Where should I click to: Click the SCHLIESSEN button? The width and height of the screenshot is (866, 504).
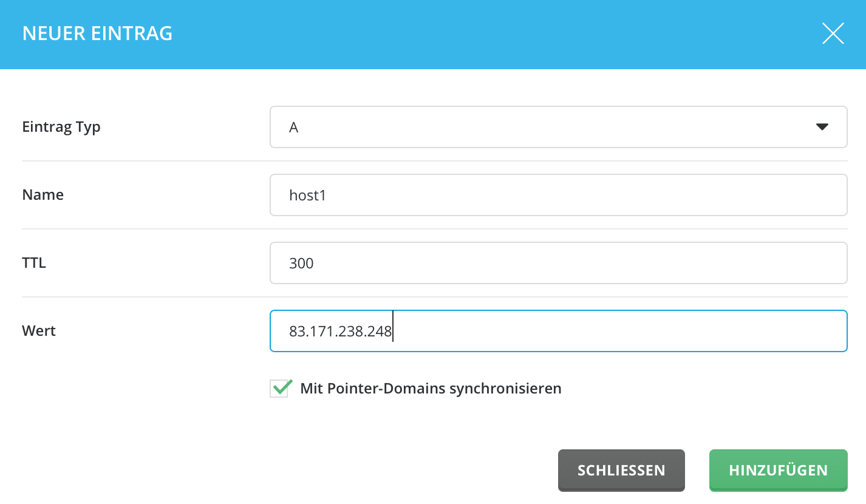pyautogui.click(x=621, y=470)
